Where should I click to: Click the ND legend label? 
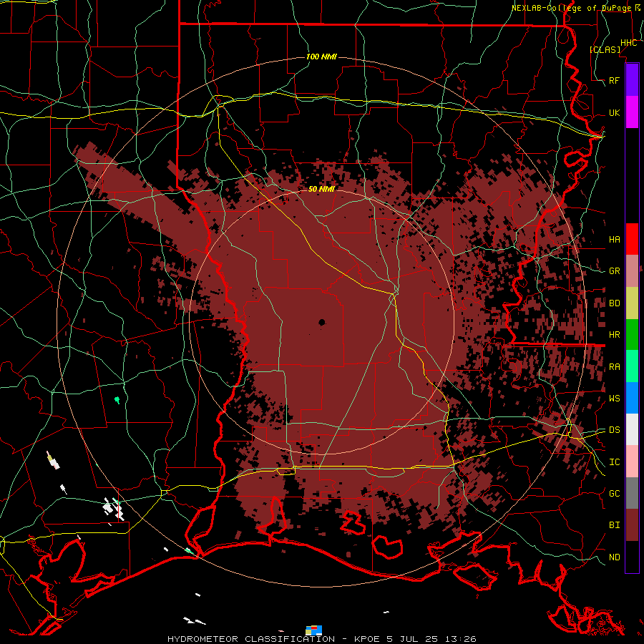614,557
